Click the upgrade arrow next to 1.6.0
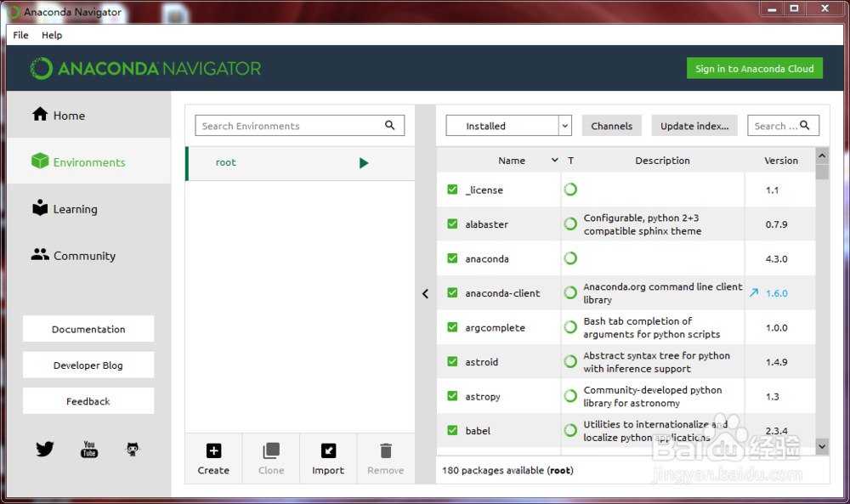This screenshot has width=850, height=504. (754, 292)
